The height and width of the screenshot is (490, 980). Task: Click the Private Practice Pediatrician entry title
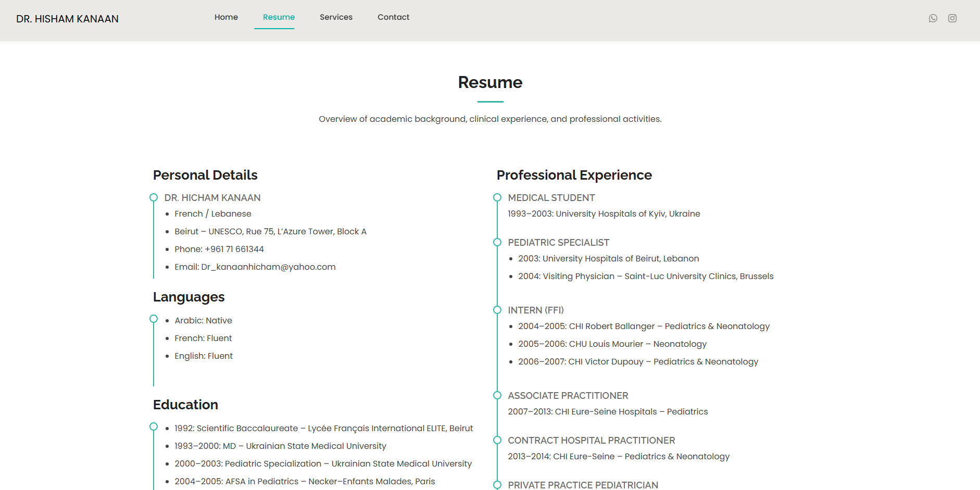click(x=583, y=485)
